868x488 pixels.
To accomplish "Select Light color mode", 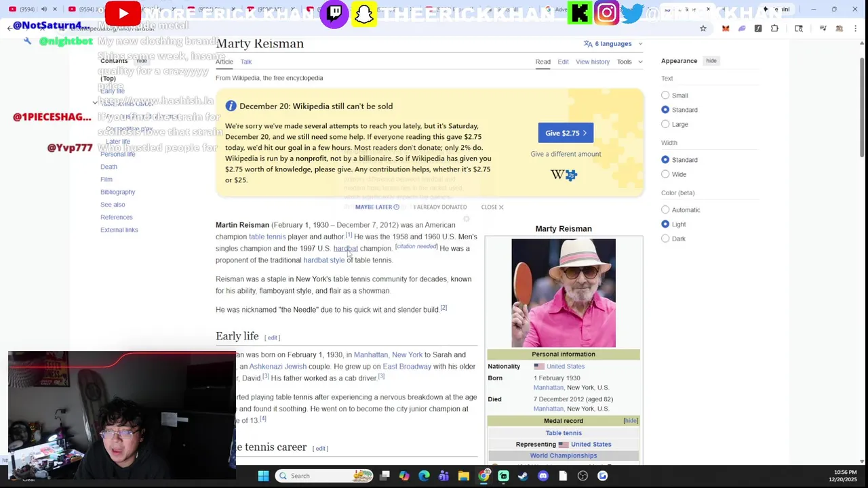I will click(665, 224).
